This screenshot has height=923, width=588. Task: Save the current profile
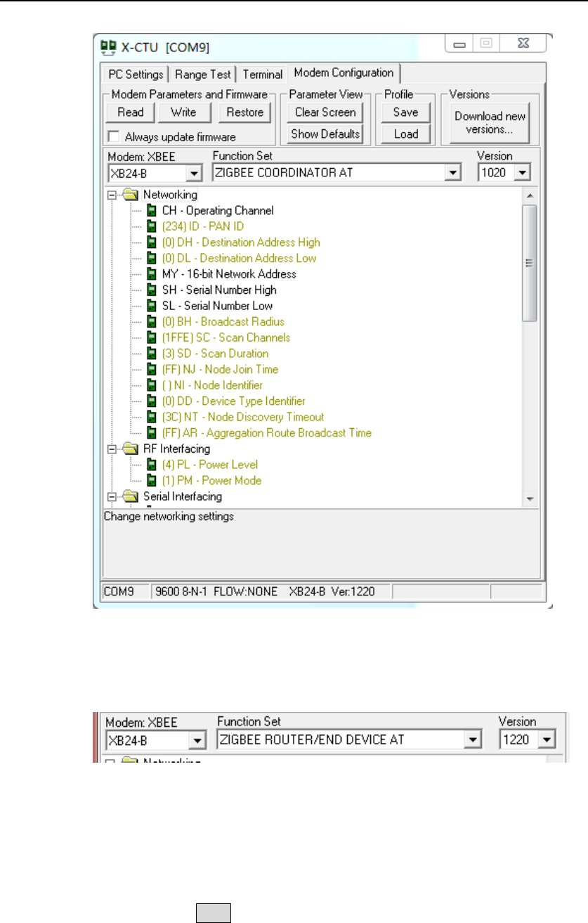(x=406, y=112)
